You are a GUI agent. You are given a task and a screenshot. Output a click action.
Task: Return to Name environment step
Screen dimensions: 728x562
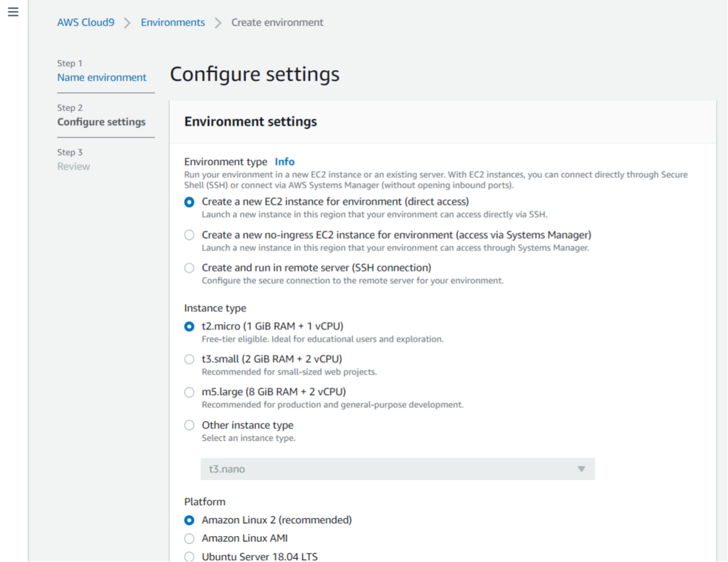pos(102,77)
